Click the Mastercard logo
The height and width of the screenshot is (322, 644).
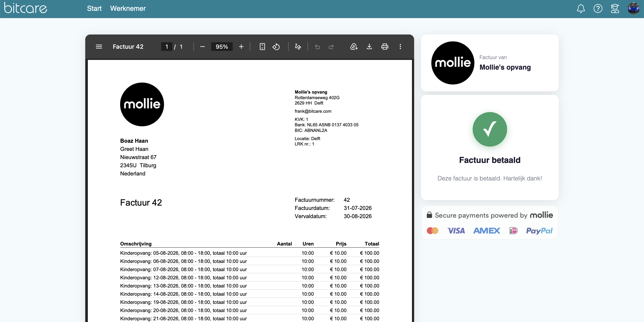(432, 231)
